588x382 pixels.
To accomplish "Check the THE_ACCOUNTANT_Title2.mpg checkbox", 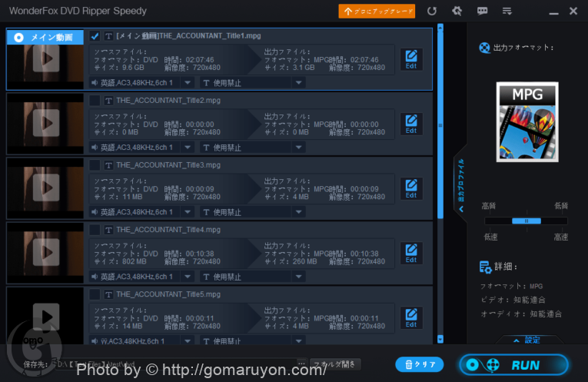I will (95, 101).
